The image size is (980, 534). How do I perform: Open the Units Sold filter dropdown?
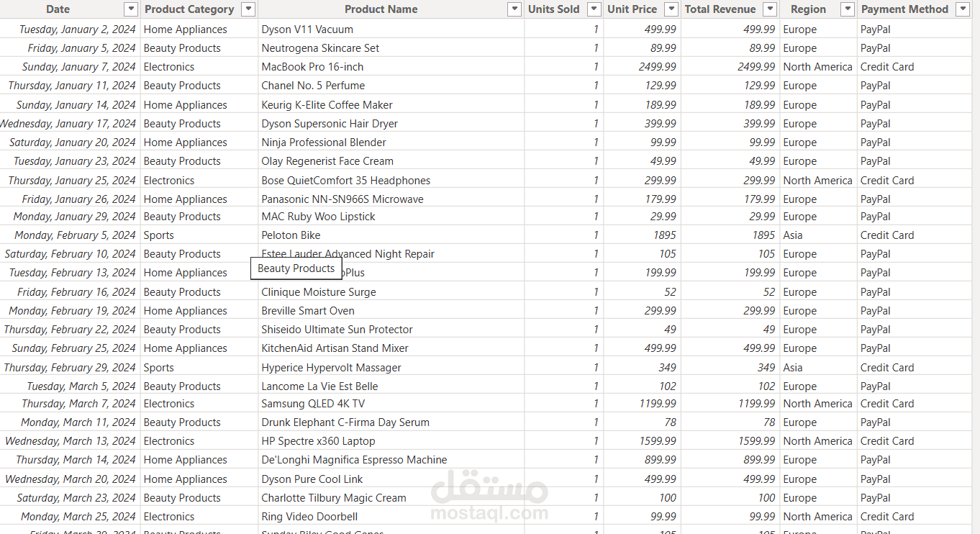pos(594,9)
